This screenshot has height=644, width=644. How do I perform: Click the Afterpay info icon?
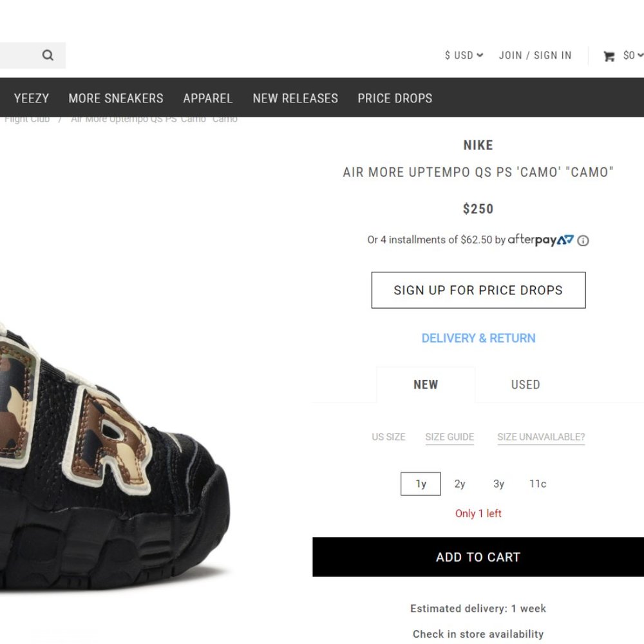(583, 240)
